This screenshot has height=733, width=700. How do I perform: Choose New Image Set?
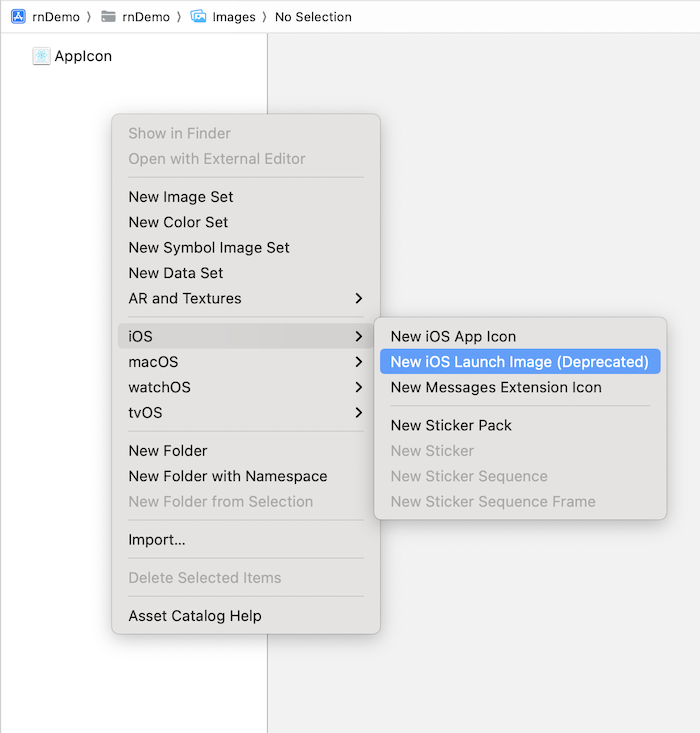pyautogui.click(x=181, y=197)
